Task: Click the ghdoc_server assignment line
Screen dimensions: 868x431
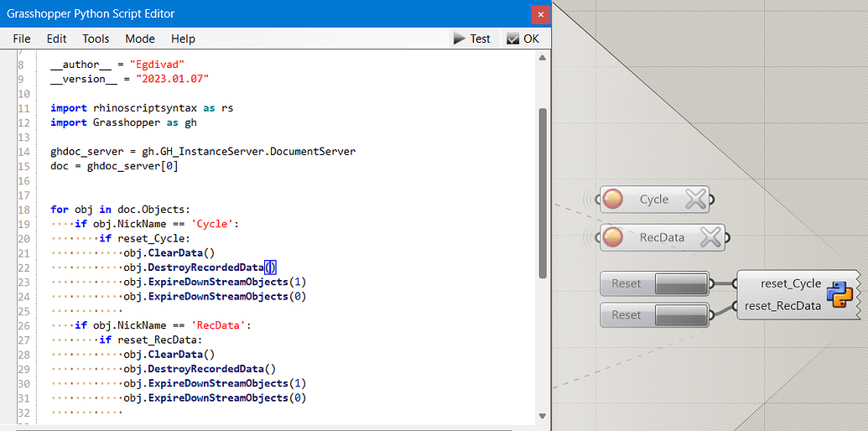Action: 203,151
